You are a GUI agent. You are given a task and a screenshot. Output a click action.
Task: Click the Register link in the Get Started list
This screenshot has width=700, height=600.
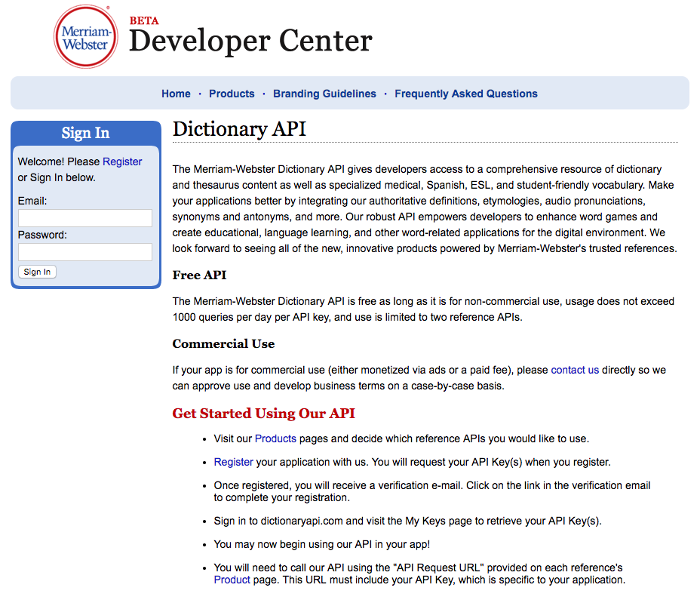[234, 462]
